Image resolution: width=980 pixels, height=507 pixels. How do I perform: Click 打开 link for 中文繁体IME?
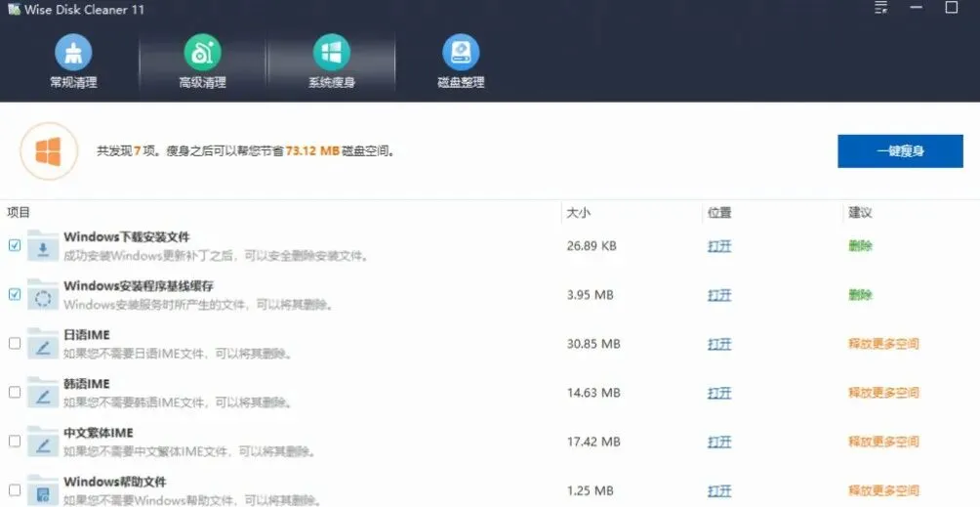[719, 442]
